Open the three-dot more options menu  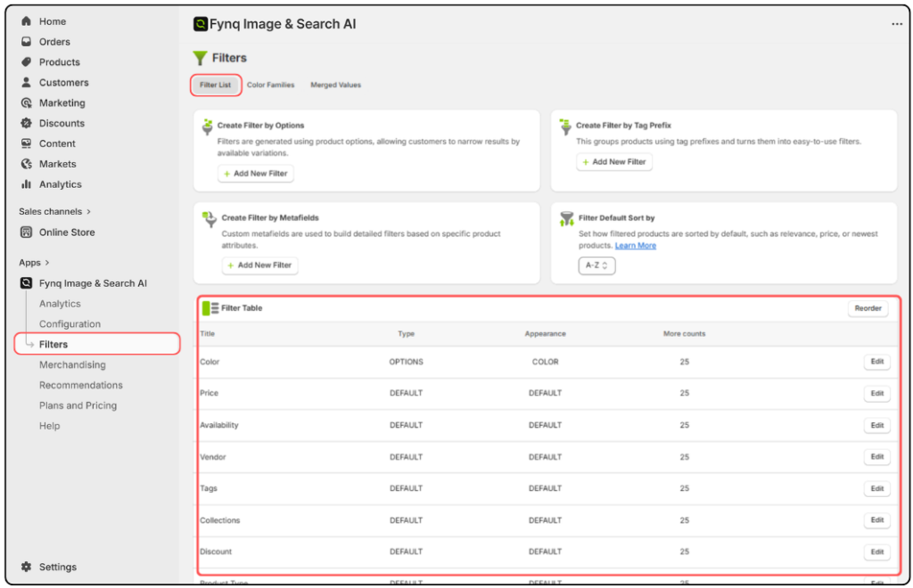(897, 24)
